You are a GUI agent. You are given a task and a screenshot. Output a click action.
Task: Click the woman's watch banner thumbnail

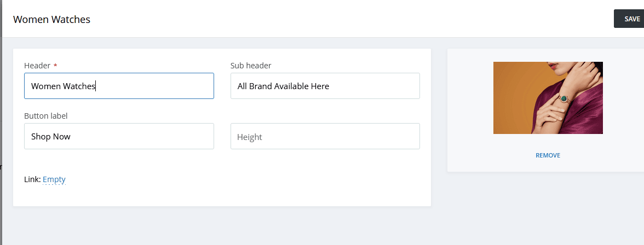(x=548, y=98)
